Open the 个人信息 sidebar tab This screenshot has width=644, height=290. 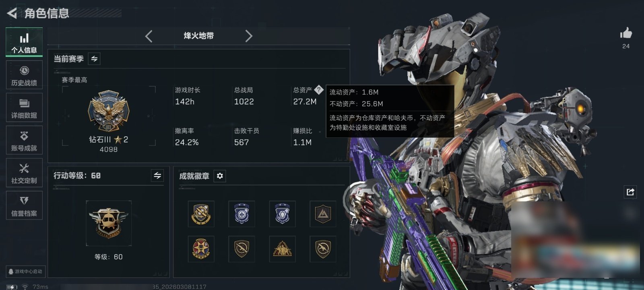coord(24,42)
